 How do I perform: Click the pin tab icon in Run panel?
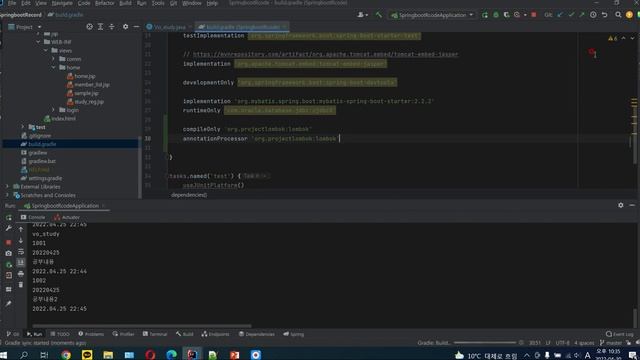pos(9,303)
